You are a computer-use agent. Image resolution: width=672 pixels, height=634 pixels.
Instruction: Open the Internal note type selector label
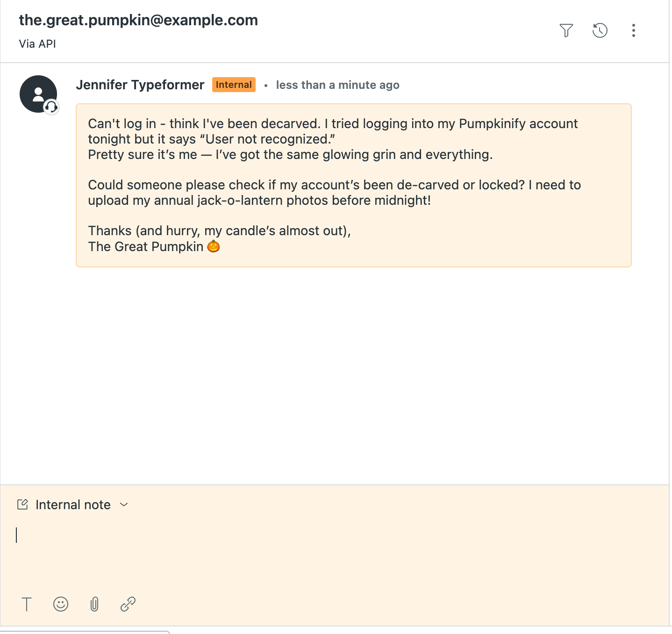pyautogui.click(x=73, y=505)
